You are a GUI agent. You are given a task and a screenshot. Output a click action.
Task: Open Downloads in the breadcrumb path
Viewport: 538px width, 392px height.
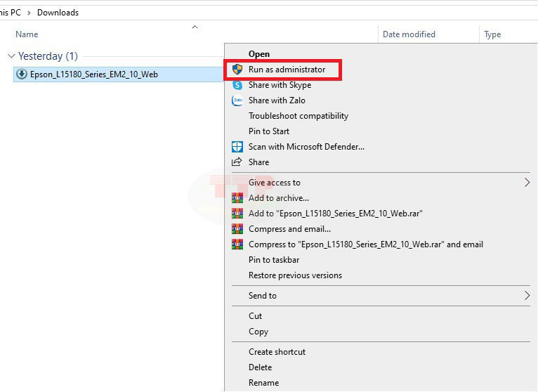click(x=58, y=13)
